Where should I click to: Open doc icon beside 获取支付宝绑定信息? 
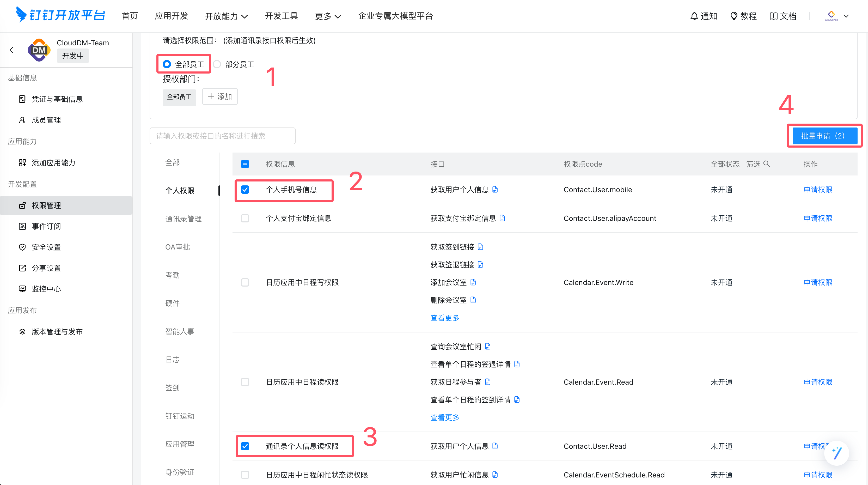tap(502, 218)
